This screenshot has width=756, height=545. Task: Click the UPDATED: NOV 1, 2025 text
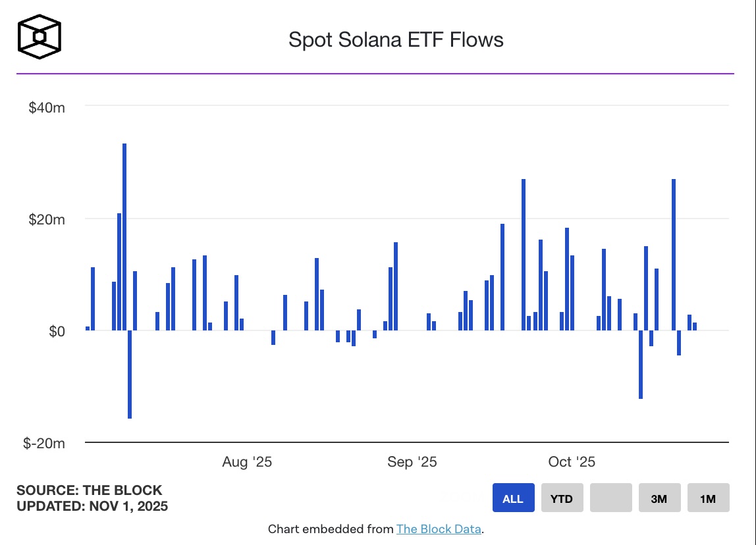(92, 506)
